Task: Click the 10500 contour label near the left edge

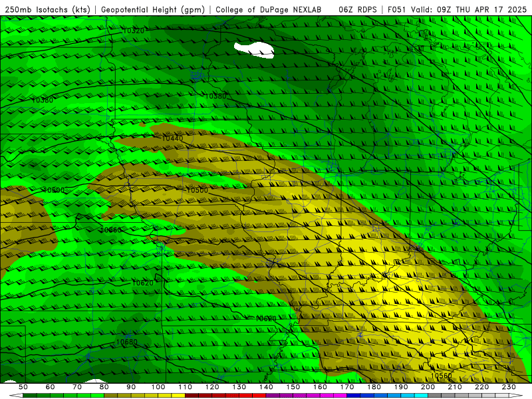Action: [54, 190]
